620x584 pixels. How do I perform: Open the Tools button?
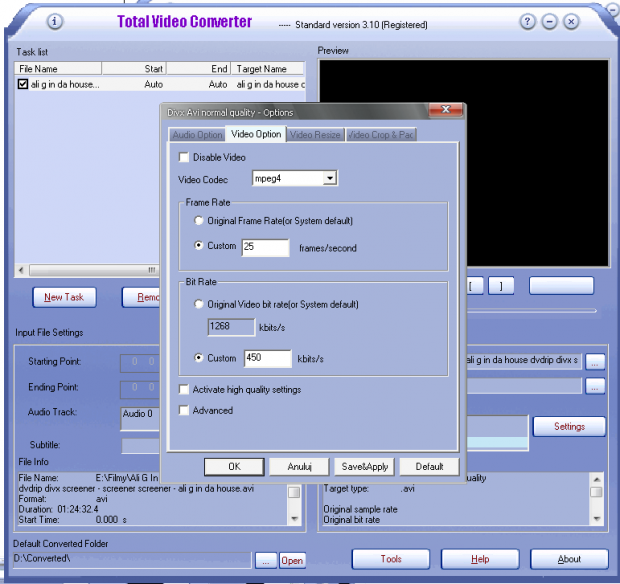(391, 559)
